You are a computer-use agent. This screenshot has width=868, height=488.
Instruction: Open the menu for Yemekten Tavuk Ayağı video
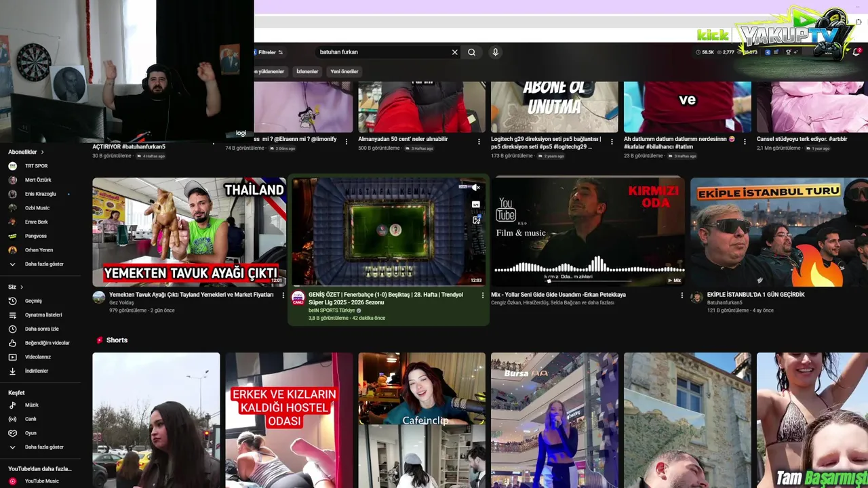tap(283, 296)
